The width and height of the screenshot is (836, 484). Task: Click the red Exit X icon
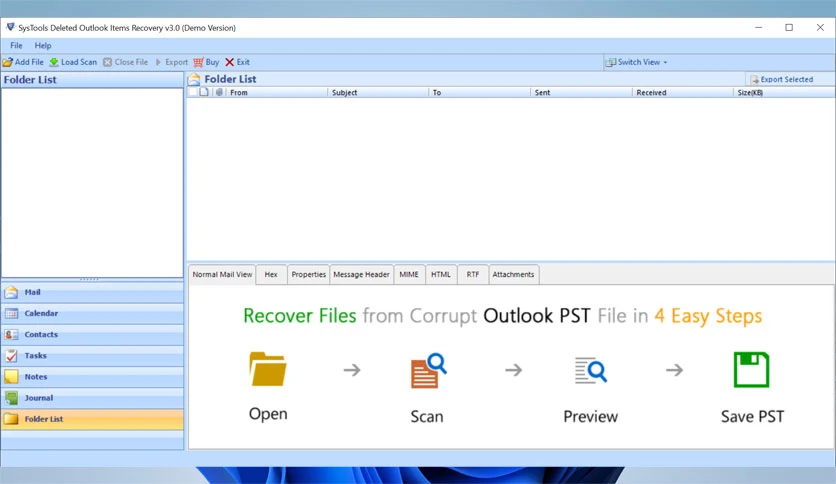pyautogui.click(x=229, y=62)
